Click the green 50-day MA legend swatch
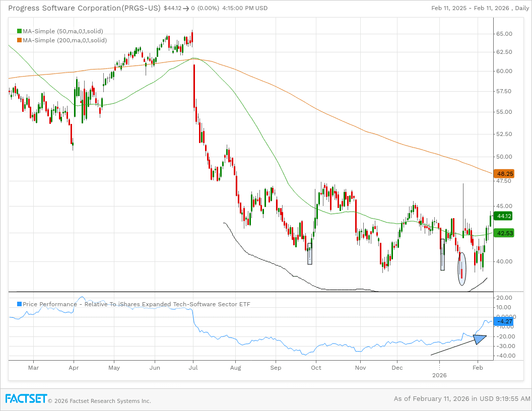The height and width of the screenshot is (411, 532). [x=19, y=31]
